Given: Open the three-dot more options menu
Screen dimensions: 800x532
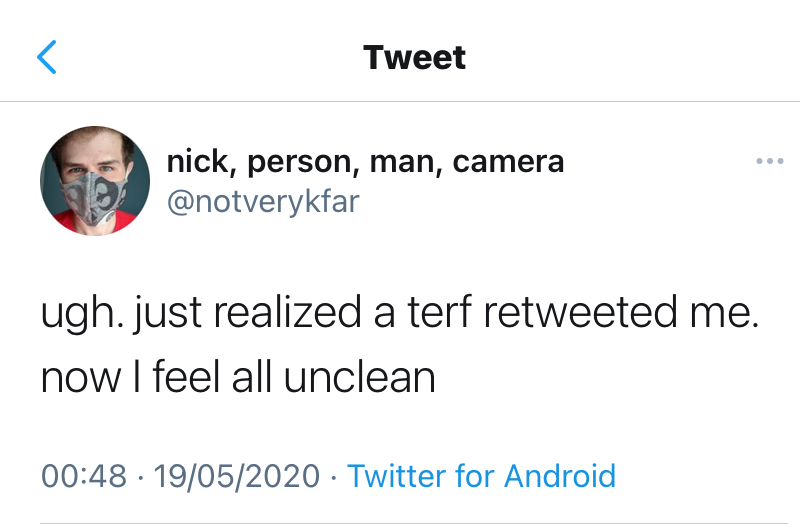Looking at the screenshot, I should pos(769,161).
